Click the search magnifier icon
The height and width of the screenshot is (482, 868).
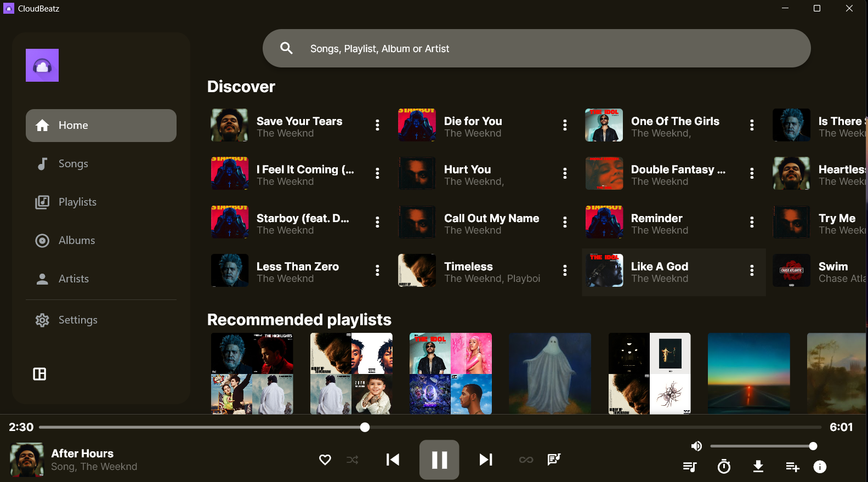click(286, 48)
